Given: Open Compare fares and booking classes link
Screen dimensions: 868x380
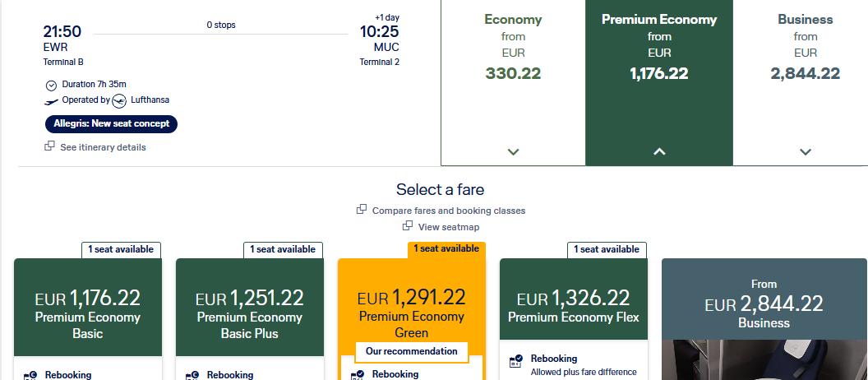Looking at the screenshot, I should (449, 211).
